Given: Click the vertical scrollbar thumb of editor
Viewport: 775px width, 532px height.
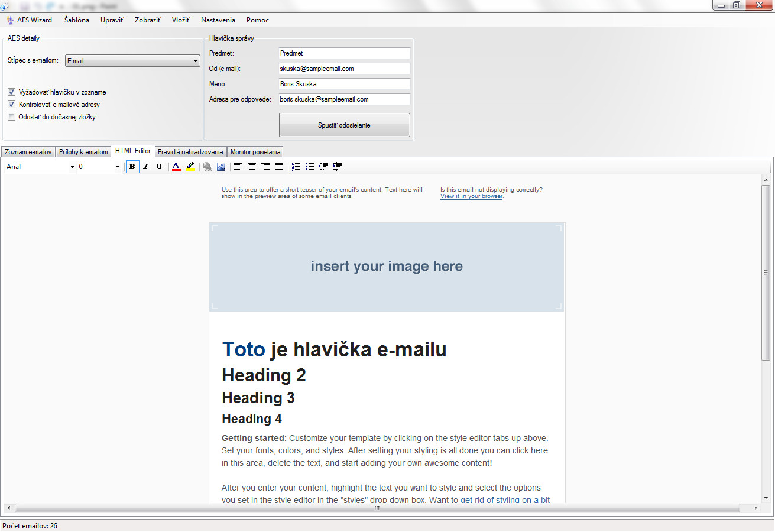Looking at the screenshot, I should (x=766, y=272).
